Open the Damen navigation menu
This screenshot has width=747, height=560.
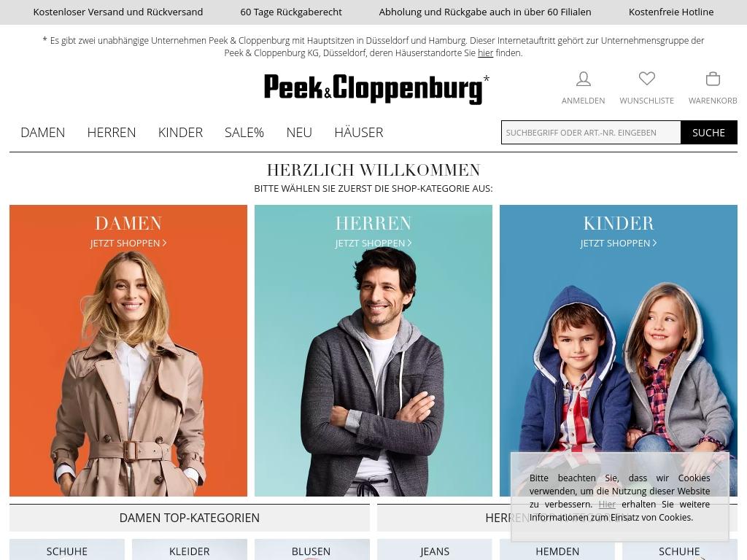tap(43, 133)
